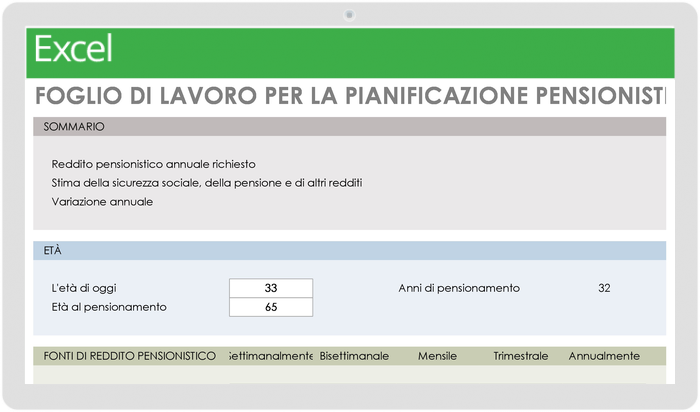This screenshot has width=700, height=412.
Task: Click the Excel logo text in green banner
Action: click(x=73, y=49)
